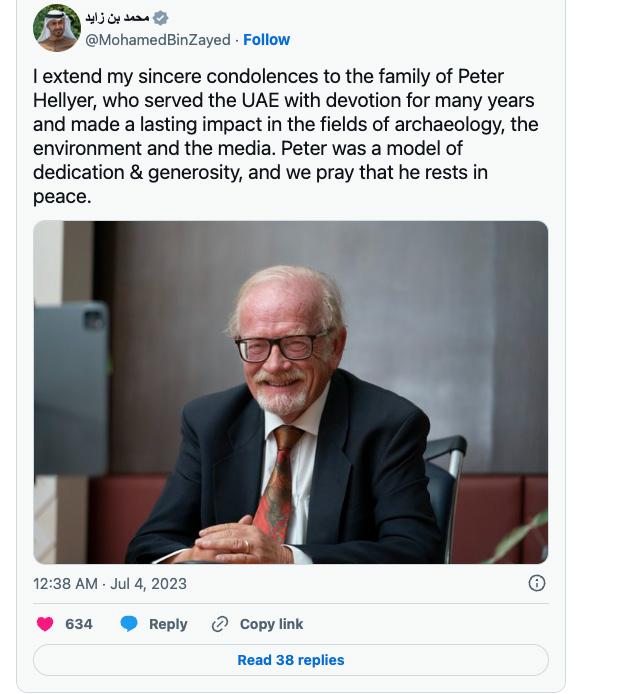Click the chain link icon
Image resolution: width=617 pixels, height=694 pixels.
tap(220, 624)
